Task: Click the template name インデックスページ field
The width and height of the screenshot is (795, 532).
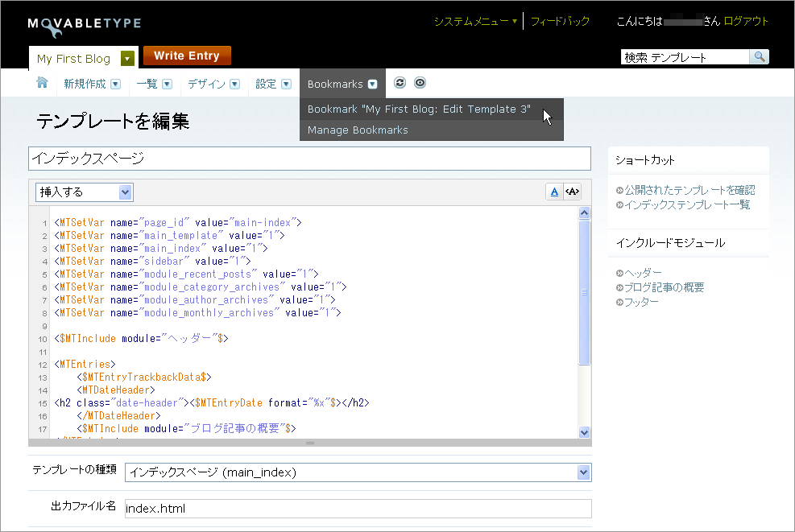Action: tap(310, 159)
